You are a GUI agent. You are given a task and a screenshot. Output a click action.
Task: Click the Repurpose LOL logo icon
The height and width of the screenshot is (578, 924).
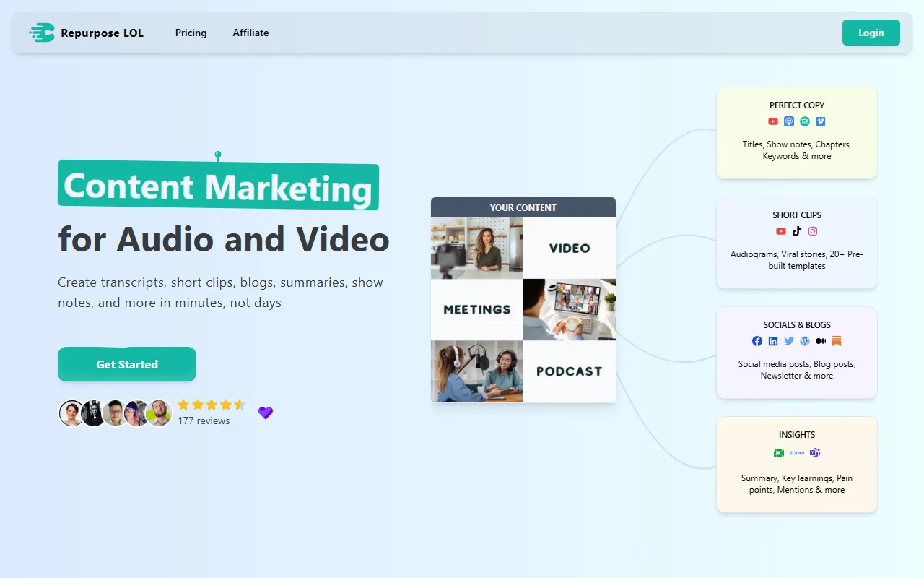coord(42,33)
